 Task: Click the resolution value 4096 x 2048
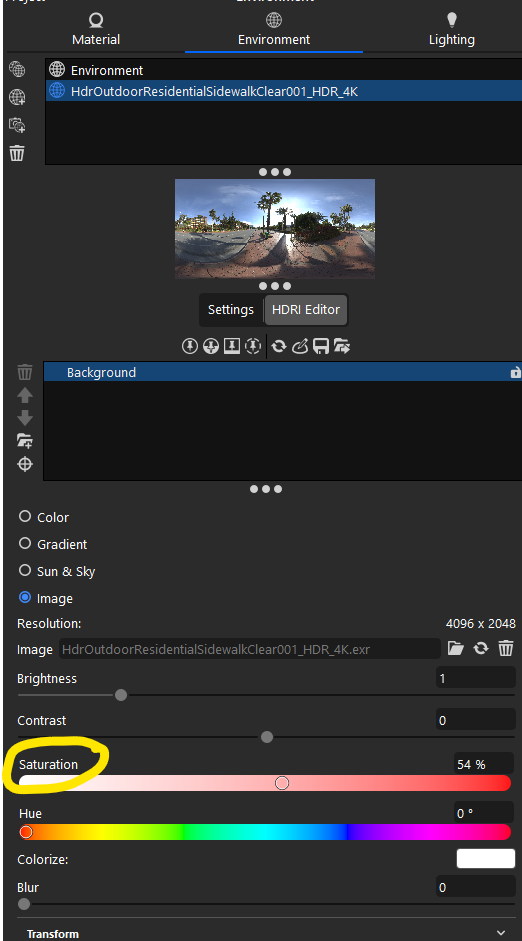tap(481, 624)
